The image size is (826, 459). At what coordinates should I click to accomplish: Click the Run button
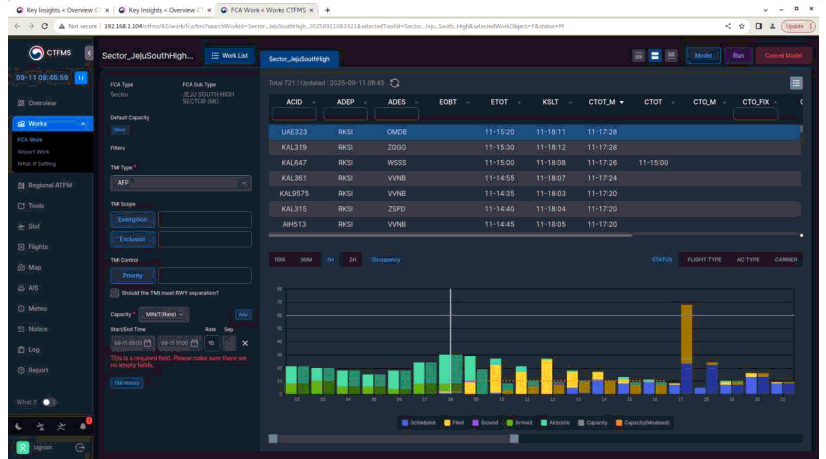[738, 55]
